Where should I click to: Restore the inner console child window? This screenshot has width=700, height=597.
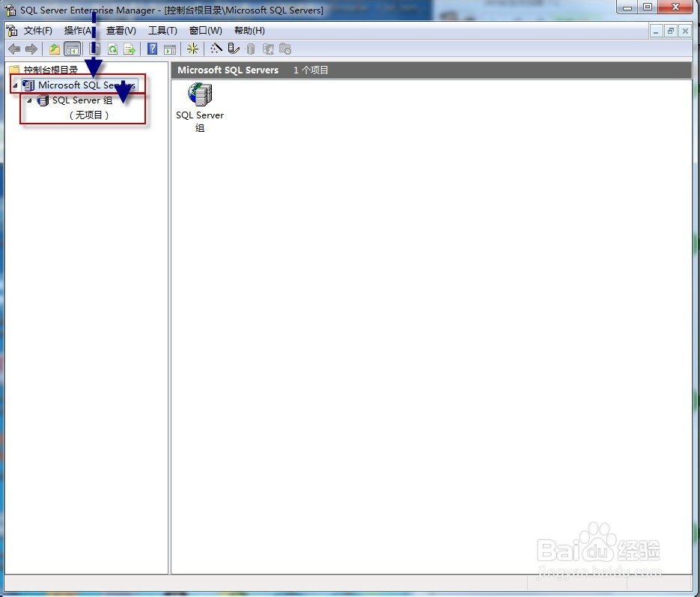(670, 31)
